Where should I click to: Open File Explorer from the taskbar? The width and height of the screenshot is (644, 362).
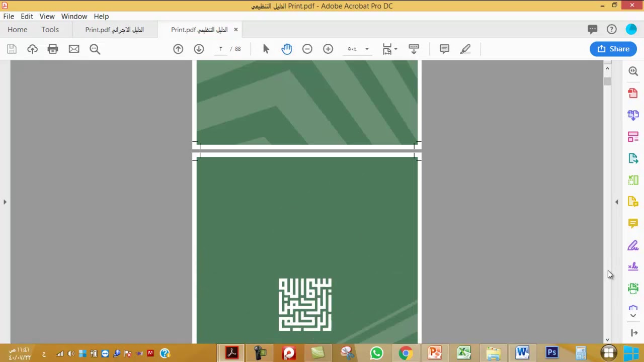coord(493,353)
